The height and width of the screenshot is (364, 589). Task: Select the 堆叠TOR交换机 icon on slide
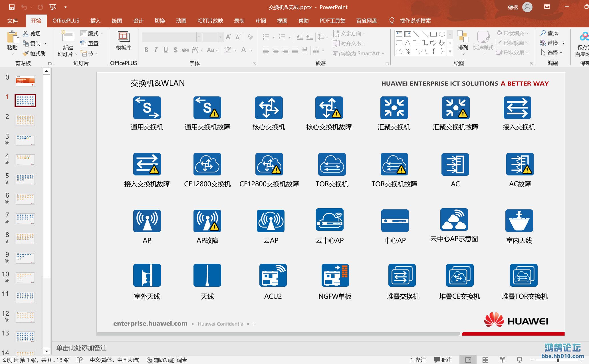(x=524, y=275)
